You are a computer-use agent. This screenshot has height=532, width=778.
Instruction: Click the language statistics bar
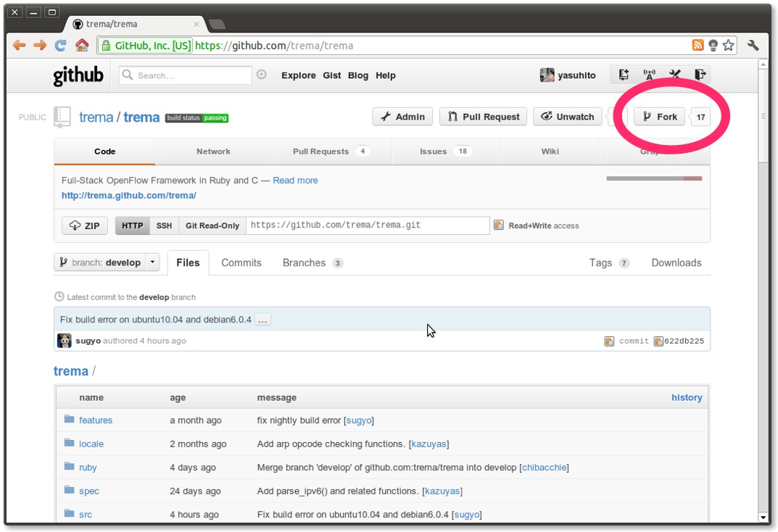pyautogui.click(x=654, y=178)
